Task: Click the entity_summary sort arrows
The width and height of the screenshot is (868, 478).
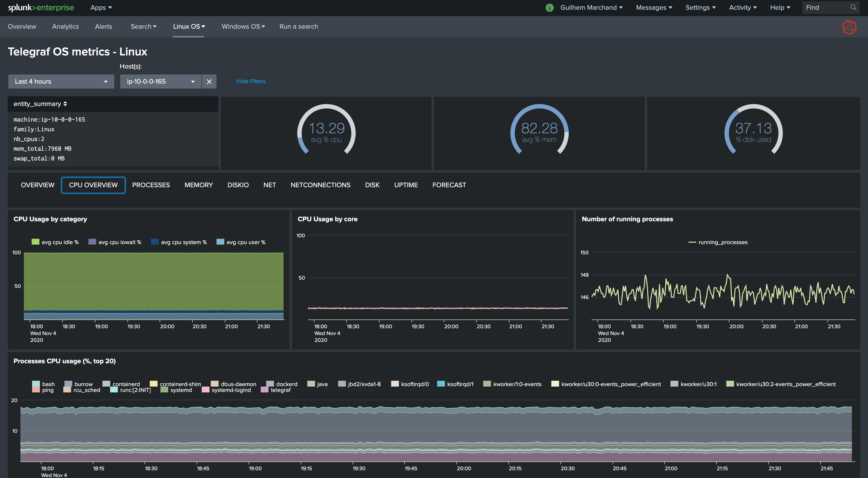Action: point(65,104)
